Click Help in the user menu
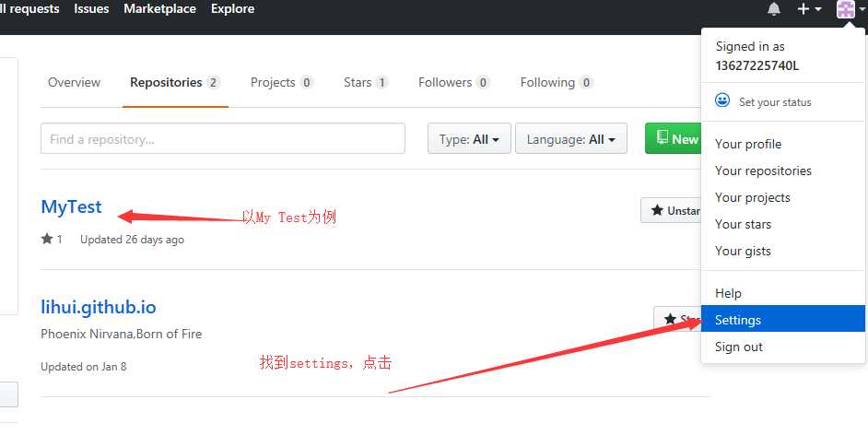The width and height of the screenshot is (868, 447). click(728, 293)
